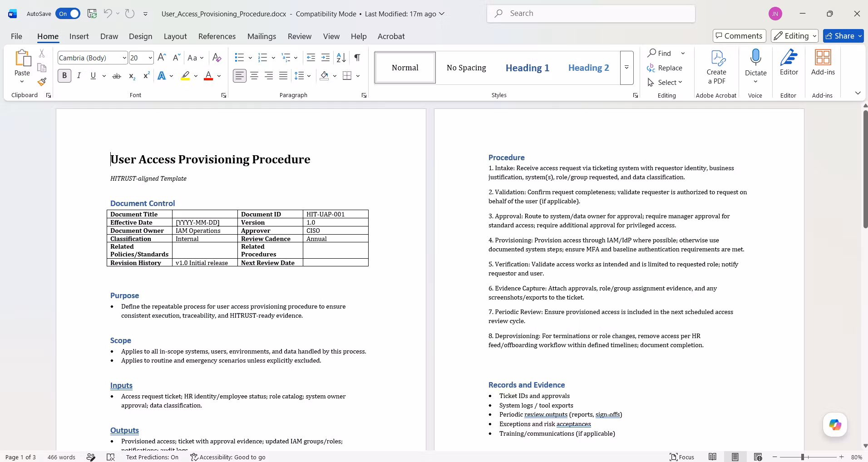The width and height of the screenshot is (868, 462).
Task: Switch to the Review tab
Action: (x=300, y=36)
